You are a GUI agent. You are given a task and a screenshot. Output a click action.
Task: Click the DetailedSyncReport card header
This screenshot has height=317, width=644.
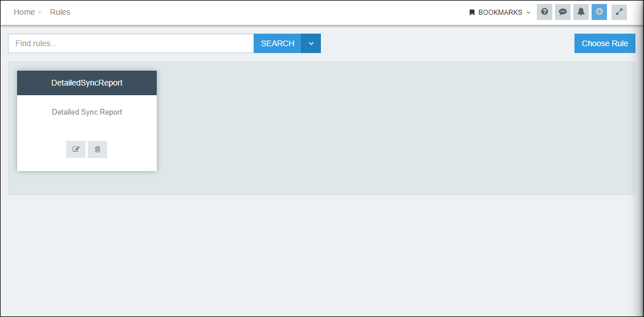pos(87,83)
